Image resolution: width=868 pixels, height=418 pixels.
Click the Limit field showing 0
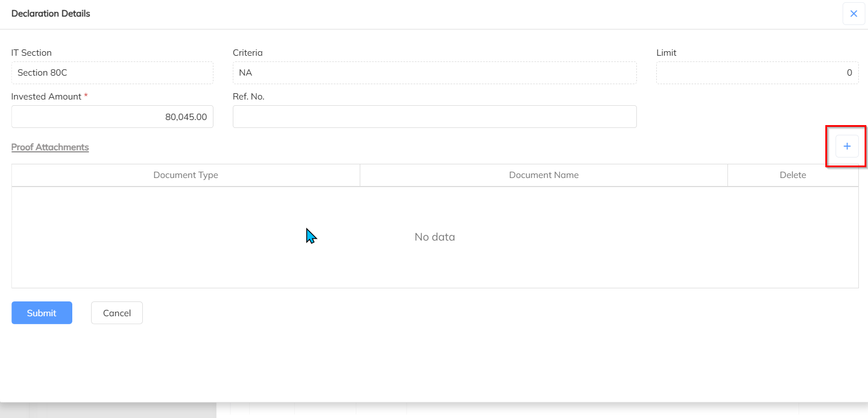[757, 73]
